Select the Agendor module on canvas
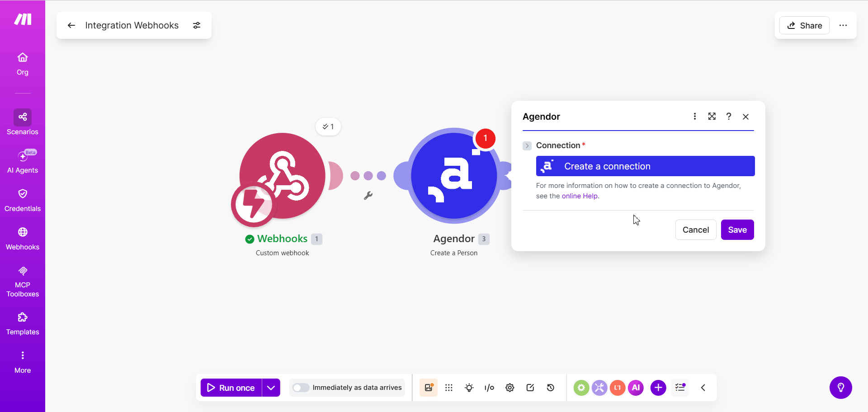Viewport: 868px width, 412px height. 454,176
